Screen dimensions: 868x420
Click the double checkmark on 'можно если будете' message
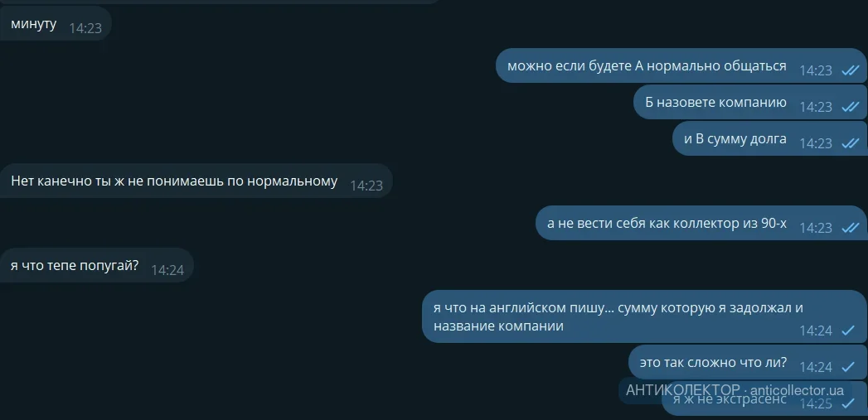pos(850,71)
